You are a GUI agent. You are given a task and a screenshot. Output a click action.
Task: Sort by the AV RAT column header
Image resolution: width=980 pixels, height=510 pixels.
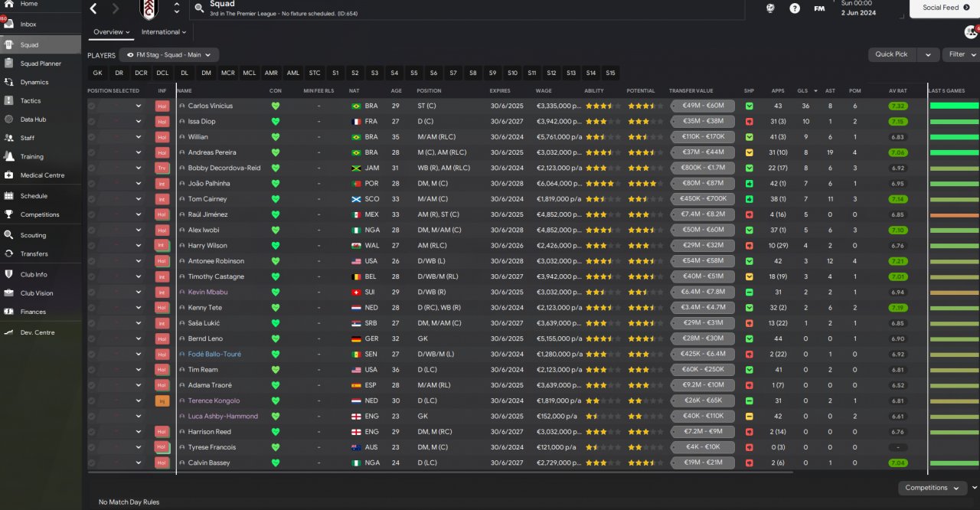point(897,90)
